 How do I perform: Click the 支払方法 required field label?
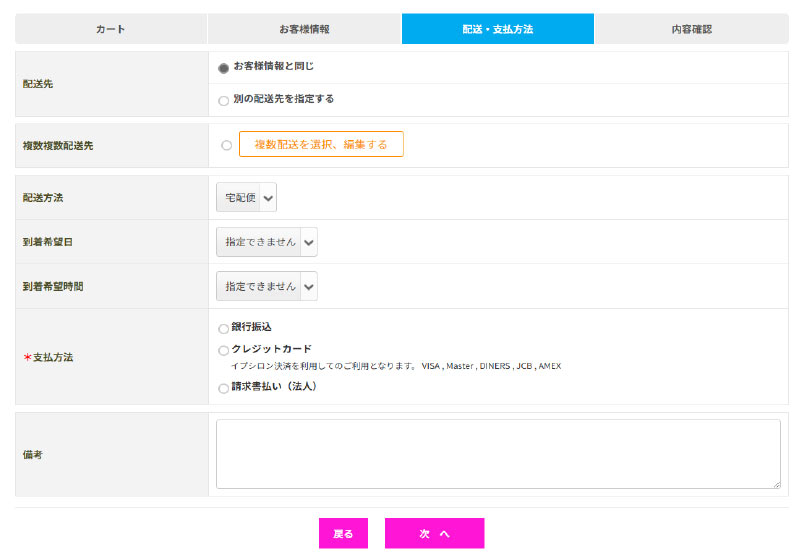(x=48, y=357)
